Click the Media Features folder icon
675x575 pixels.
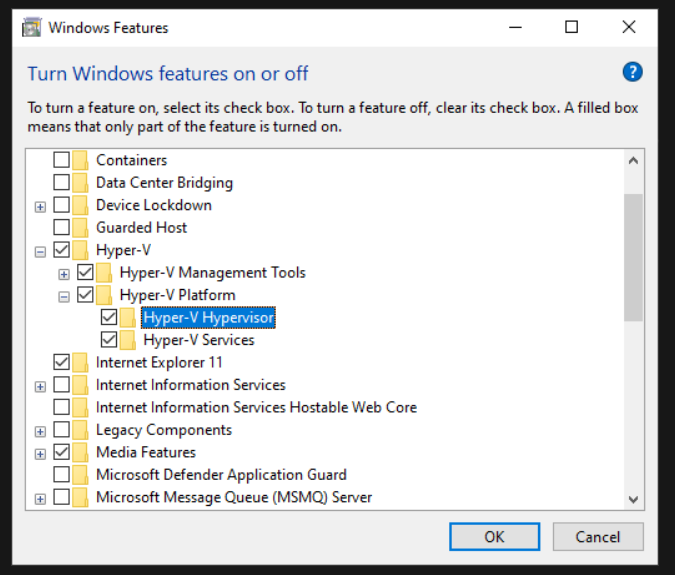coord(80,452)
